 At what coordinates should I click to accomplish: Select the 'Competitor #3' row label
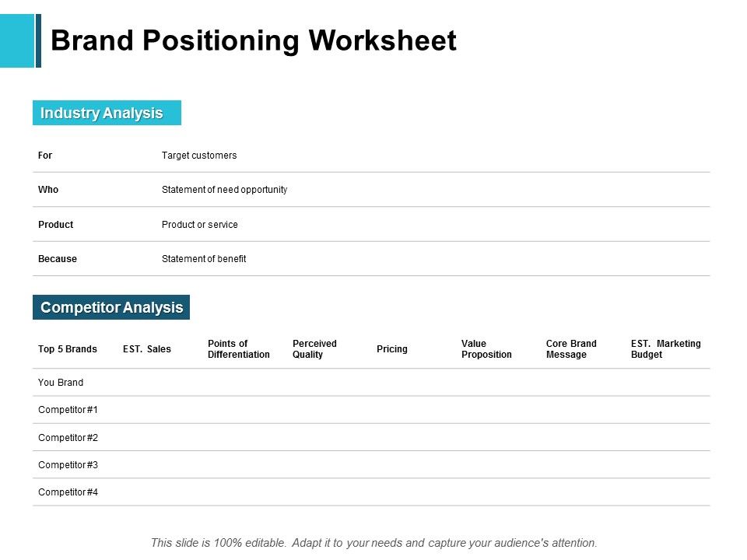coord(68,465)
